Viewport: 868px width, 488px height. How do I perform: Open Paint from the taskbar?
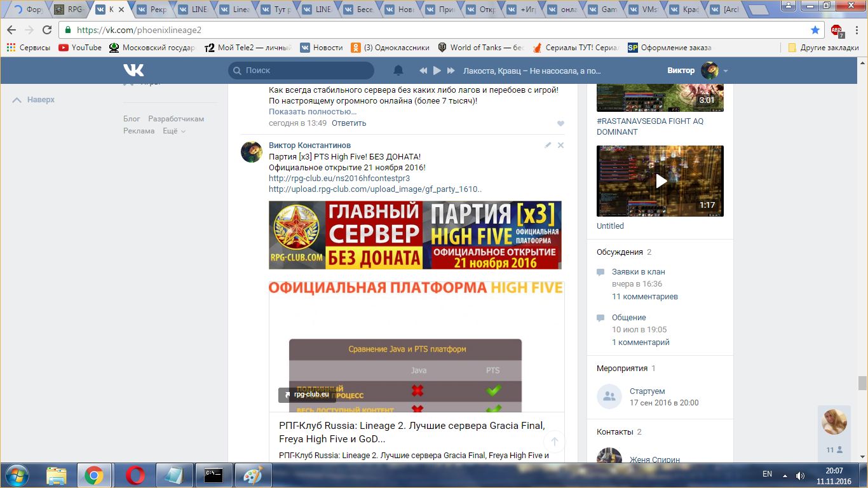[x=253, y=475]
